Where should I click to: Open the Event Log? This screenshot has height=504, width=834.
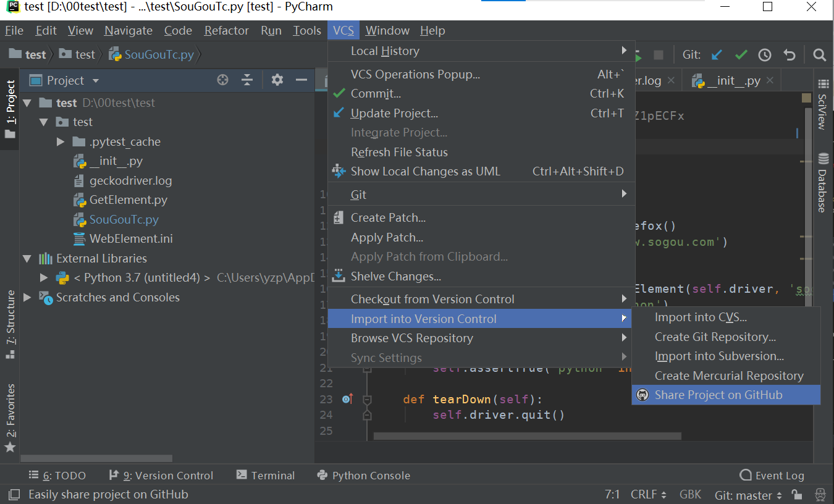[x=772, y=476]
